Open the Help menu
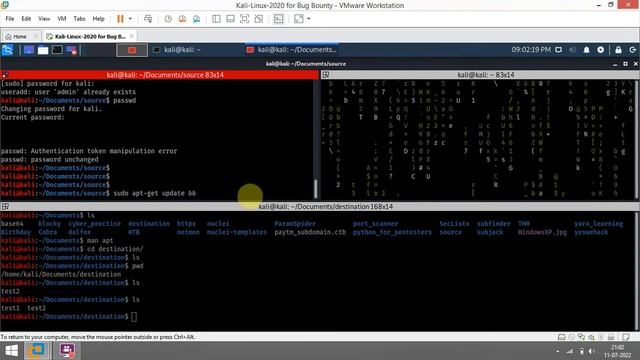 tap(98, 19)
